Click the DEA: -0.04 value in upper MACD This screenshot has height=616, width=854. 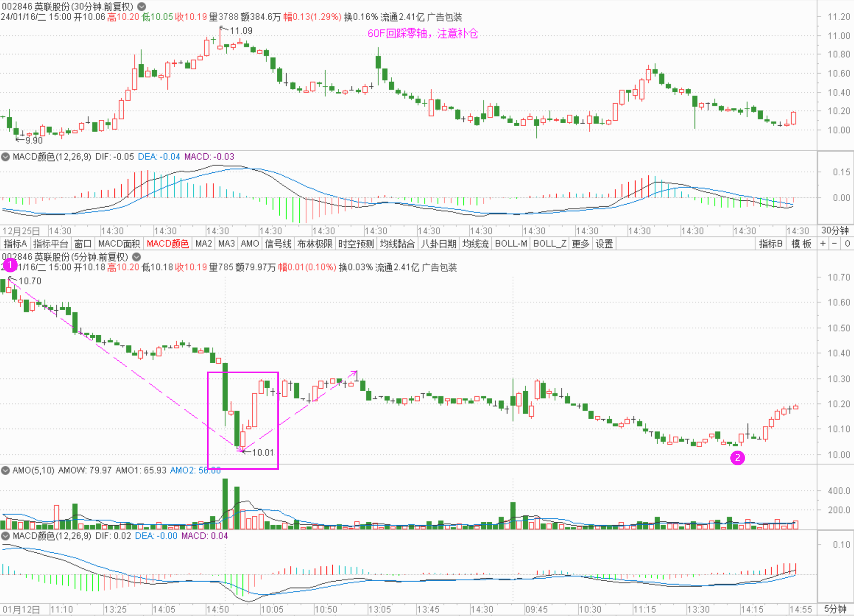pos(159,157)
